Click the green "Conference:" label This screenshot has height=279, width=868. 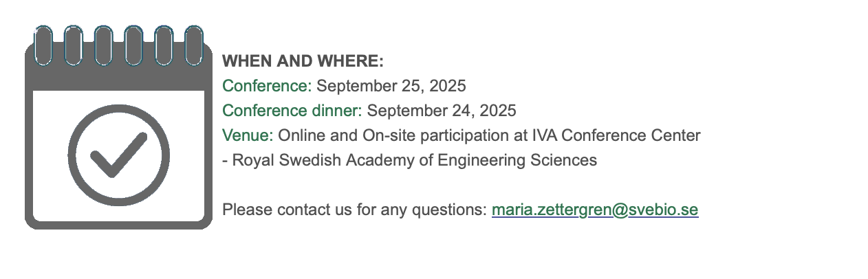tap(267, 86)
